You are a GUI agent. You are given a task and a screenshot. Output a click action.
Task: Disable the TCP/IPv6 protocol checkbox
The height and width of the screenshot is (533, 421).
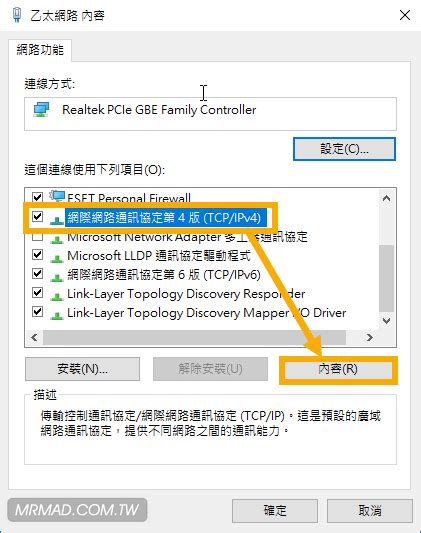(x=37, y=274)
